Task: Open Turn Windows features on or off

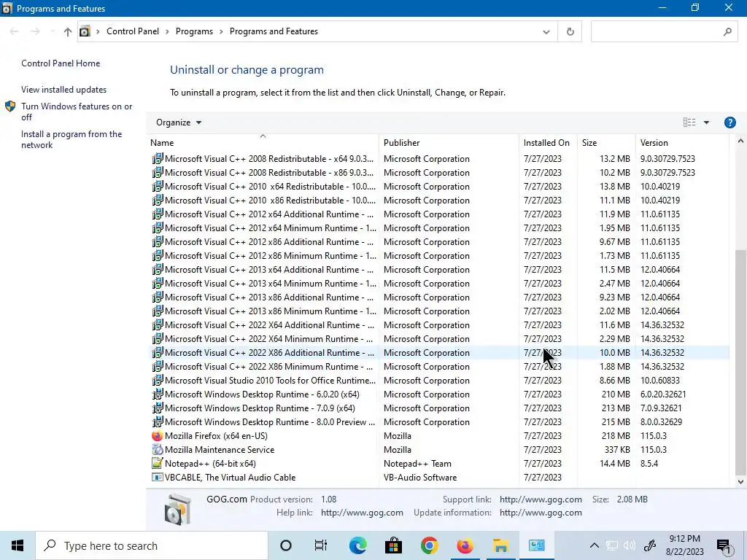Action: [x=77, y=112]
